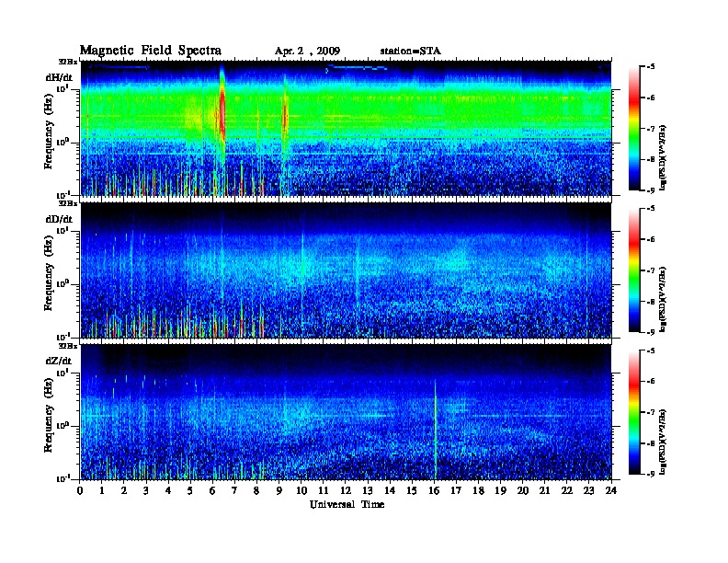Click hour tick label "14" on time axis

(x=390, y=490)
